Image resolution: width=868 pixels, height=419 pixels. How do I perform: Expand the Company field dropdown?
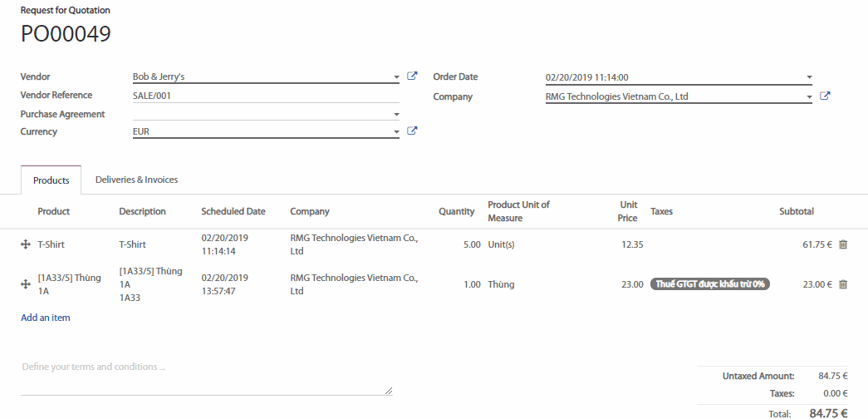809,97
